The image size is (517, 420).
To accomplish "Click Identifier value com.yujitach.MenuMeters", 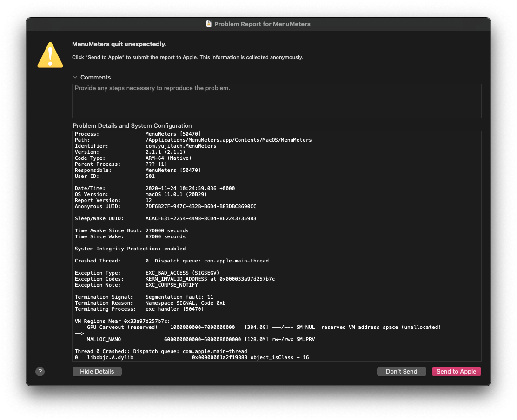I will point(181,146).
